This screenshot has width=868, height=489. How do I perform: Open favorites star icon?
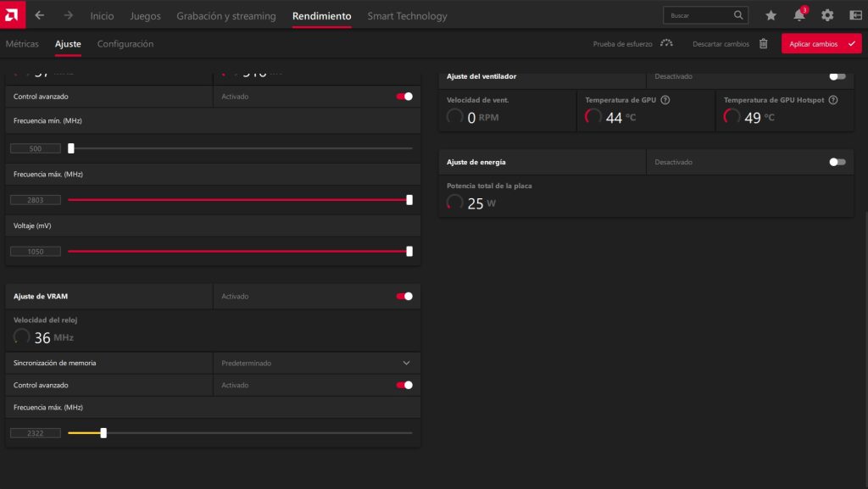(771, 15)
